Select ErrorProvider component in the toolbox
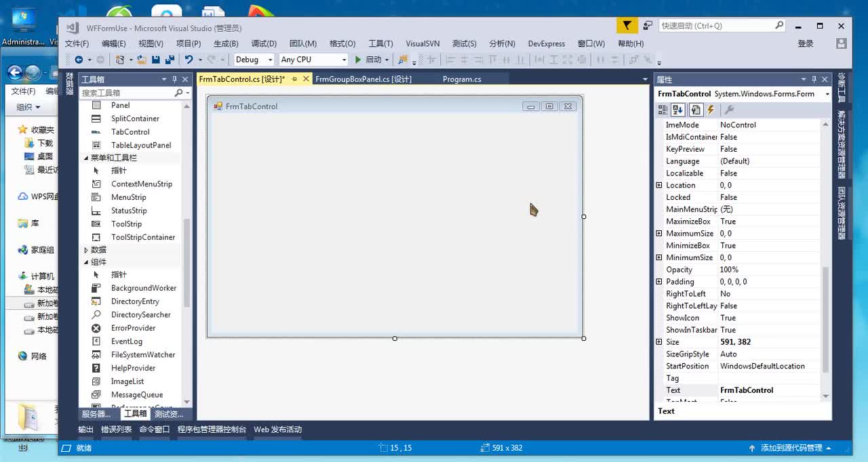Image resolution: width=868 pixels, height=462 pixels. [133, 328]
